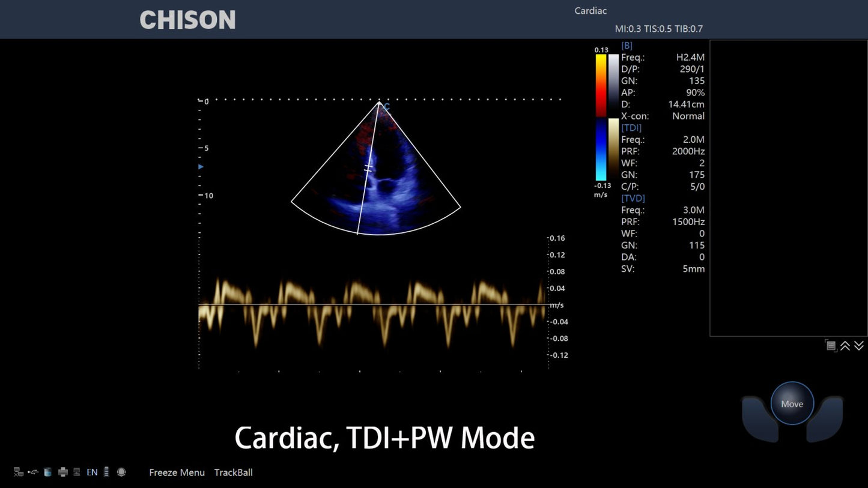Click the round emblem icon in status bar
This screenshot has width=868, height=488.
pos(121,472)
